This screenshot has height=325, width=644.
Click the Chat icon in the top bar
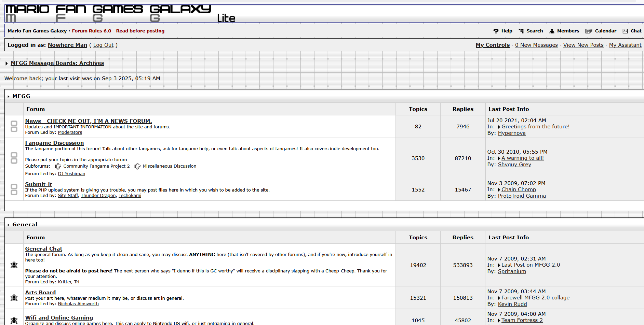(625, 31)
